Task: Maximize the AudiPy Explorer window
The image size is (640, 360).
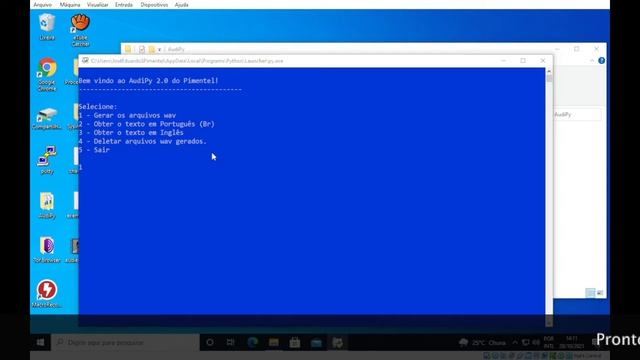Action: (577, 49)
